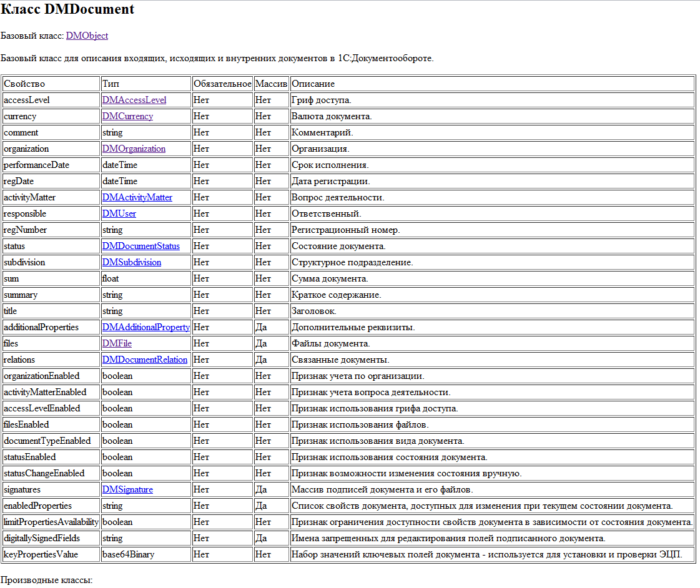Select the 'Обязательное' column header
Viewport: 700px width, 588px height.
[x=223, y=84]
